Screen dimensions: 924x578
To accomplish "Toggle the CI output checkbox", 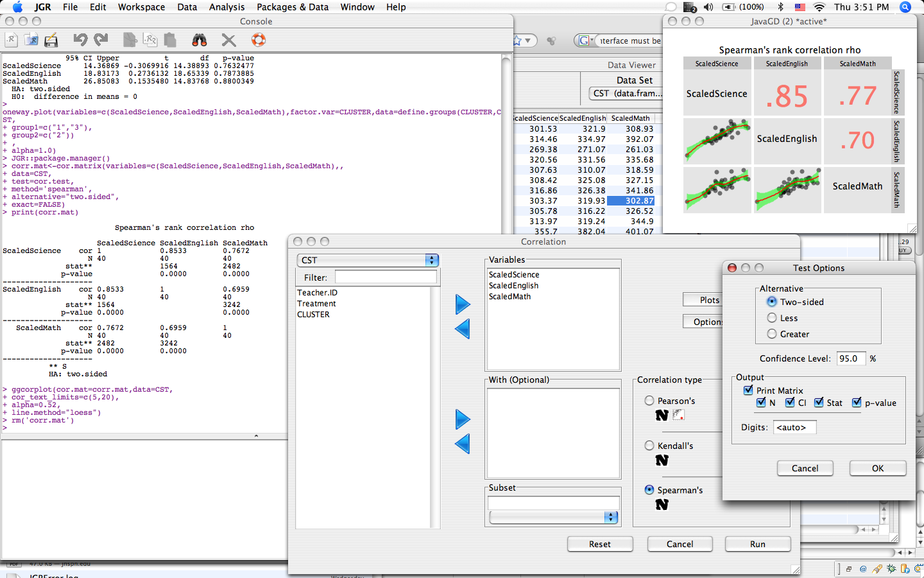I will click(790, 403).
